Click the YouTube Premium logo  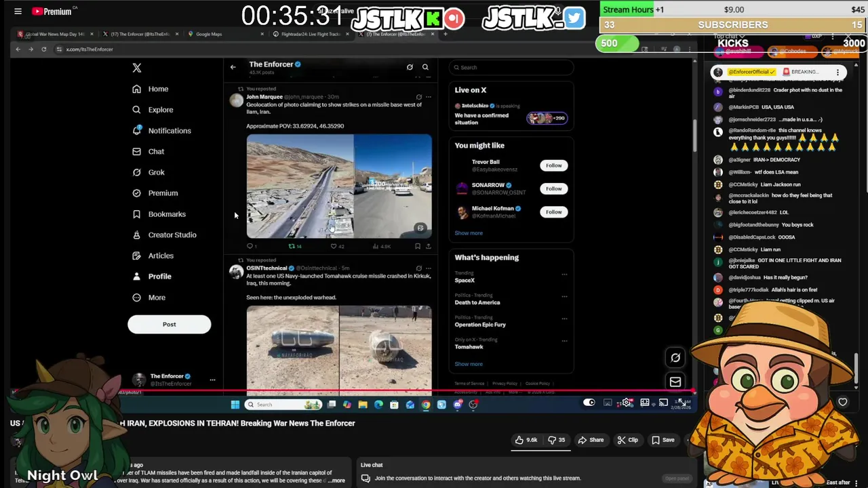52,12
